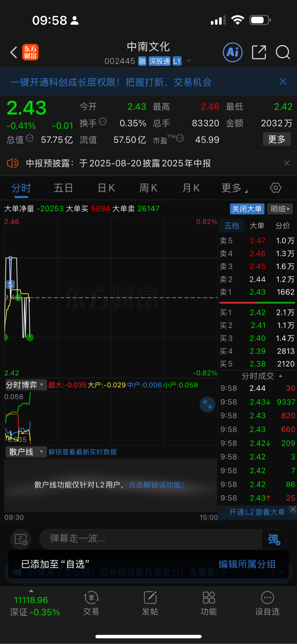
Task: Tap the 融 margin badge
Action: coord(142,61)
